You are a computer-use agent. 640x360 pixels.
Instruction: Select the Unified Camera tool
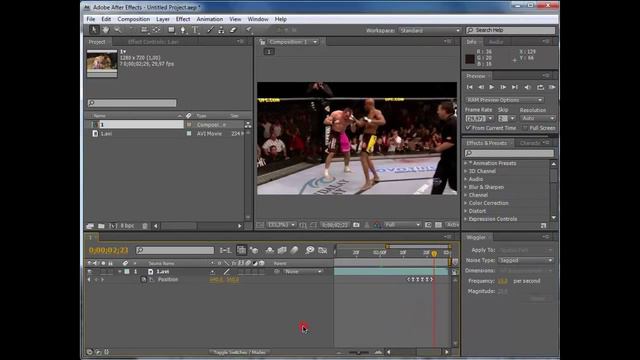point(144,30)
